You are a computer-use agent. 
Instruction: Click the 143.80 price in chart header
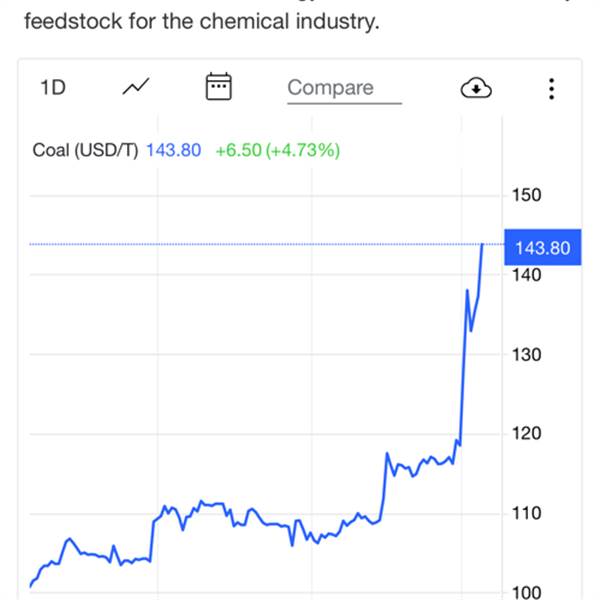tap(174, 150)
